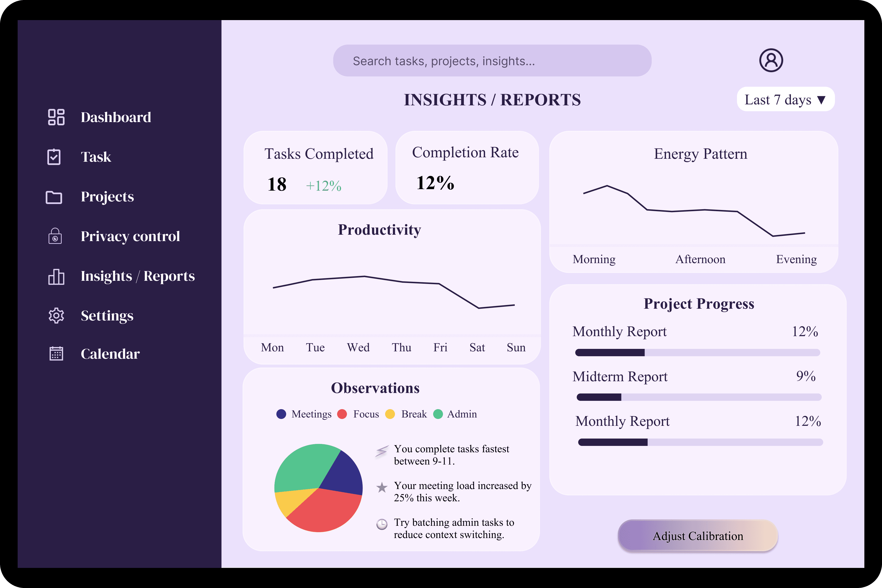Click the lightning bolt observation icon
Viewport: 882px width, 588px height.
click(381, 451)
